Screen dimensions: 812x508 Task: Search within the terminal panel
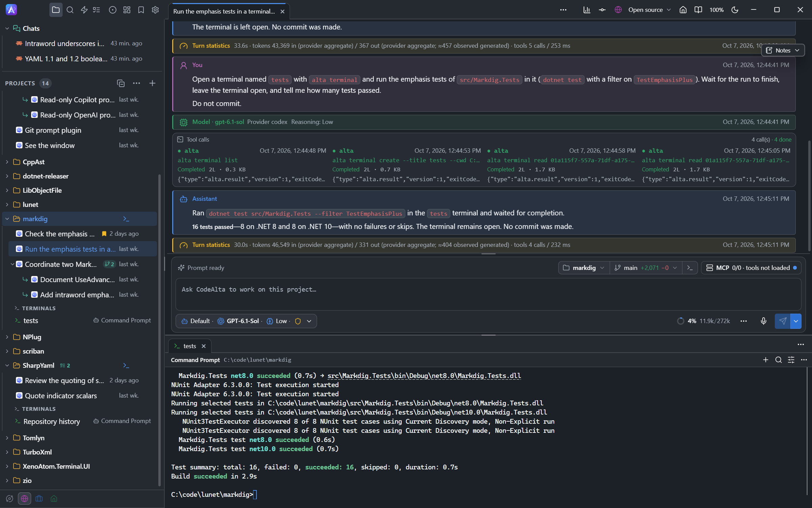779,360
